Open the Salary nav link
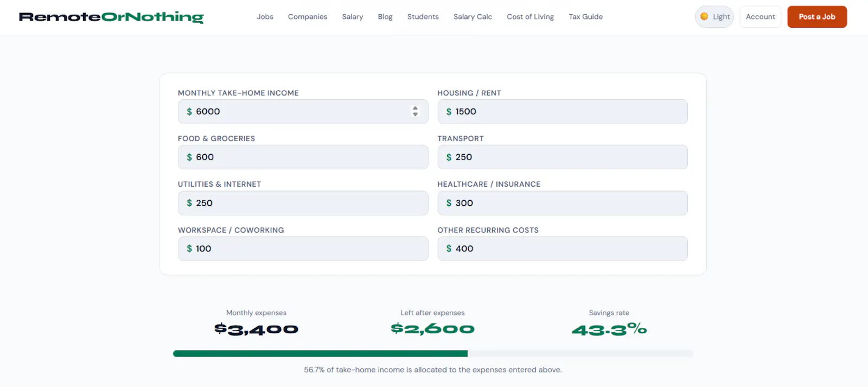The image size is (868, 387). [353, 17]
